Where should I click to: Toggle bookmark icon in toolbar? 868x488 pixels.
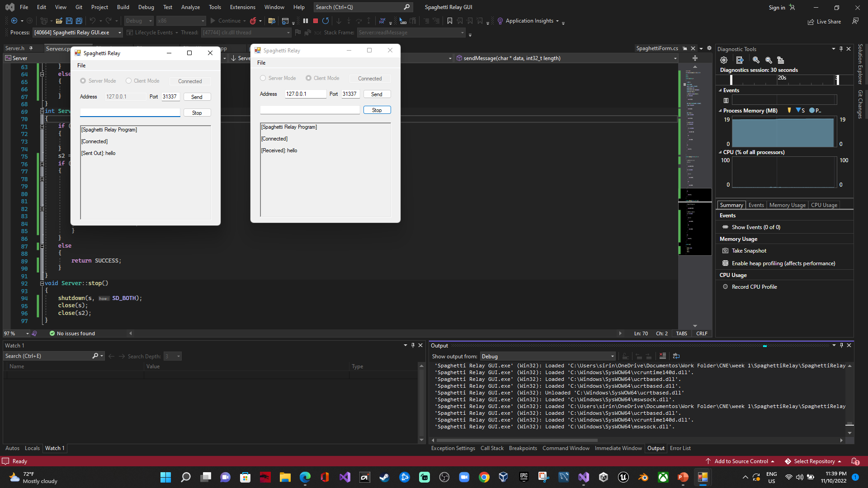pos(450,21)
